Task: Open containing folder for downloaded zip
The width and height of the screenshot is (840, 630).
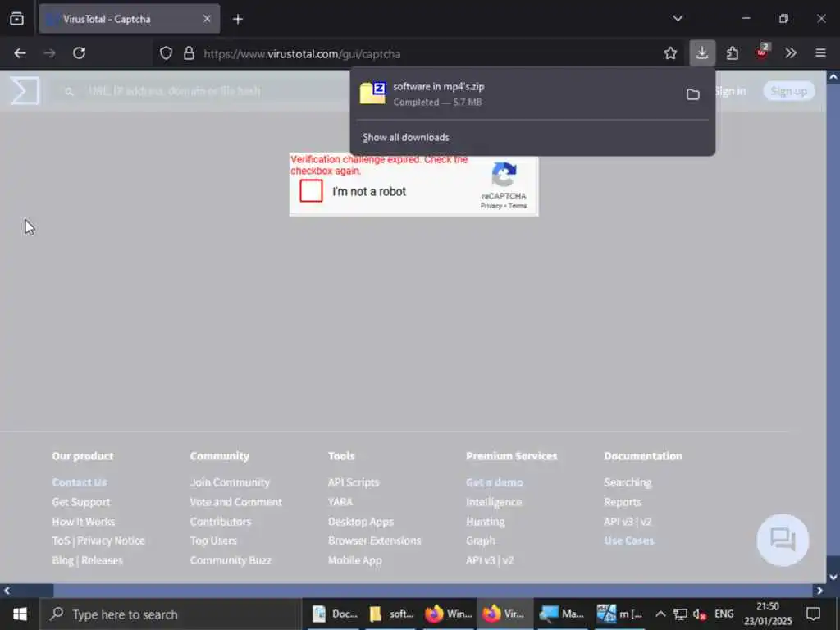Action: tap(692, 94)
